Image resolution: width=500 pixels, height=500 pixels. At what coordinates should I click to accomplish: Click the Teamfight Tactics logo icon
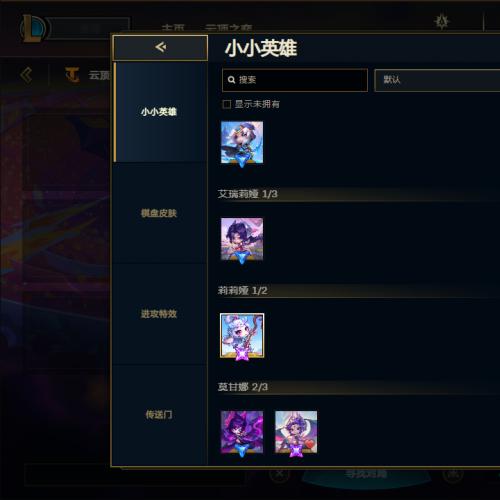pyautogui.click(x=72, y=75)
